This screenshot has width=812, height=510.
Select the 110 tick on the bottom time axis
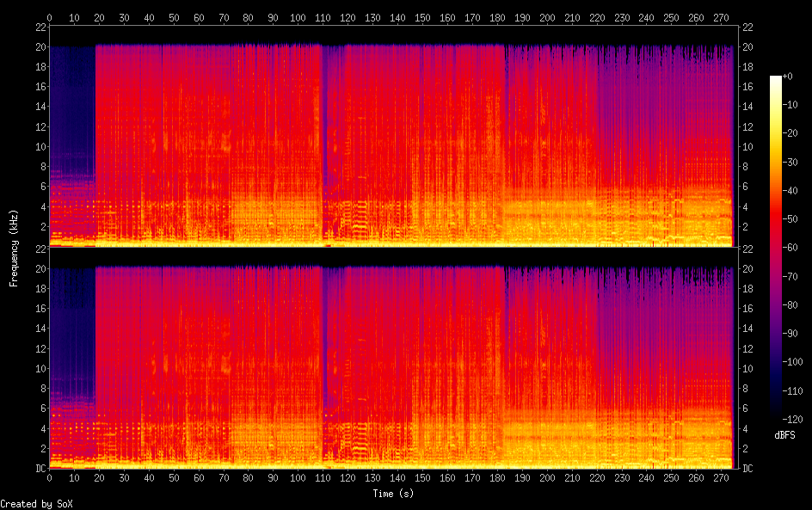pos(323,477)
